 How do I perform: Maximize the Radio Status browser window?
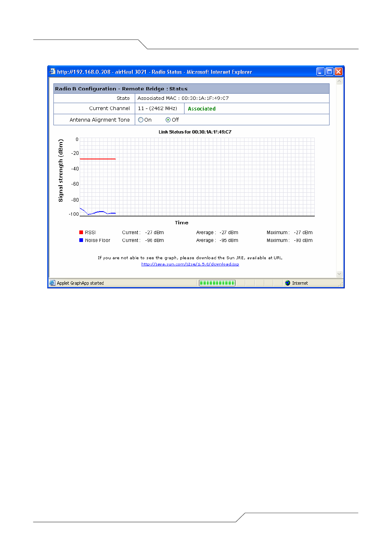coord(330,71)
